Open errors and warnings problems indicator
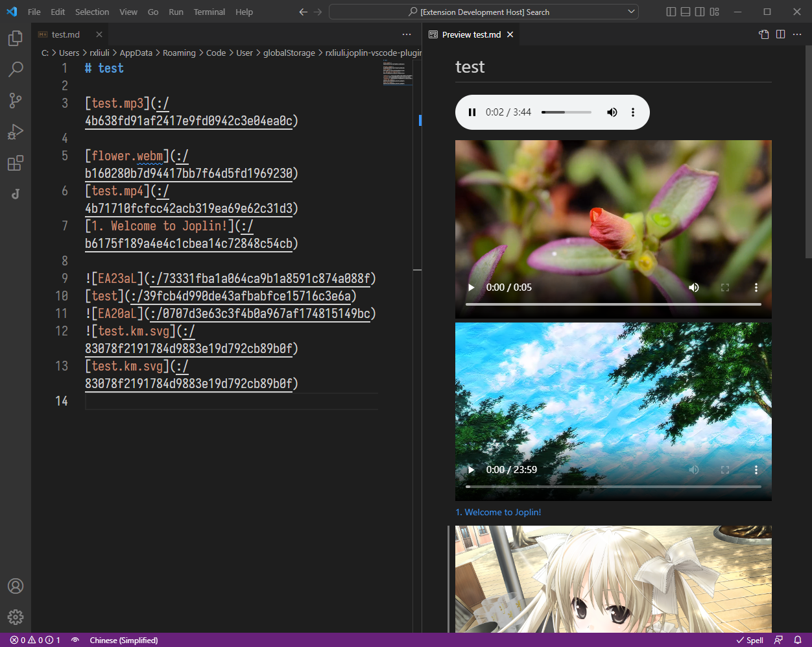This screenshot has width=812, height=647. [x=35, y=640]
